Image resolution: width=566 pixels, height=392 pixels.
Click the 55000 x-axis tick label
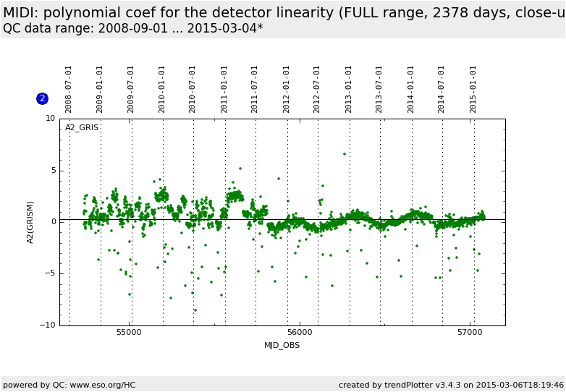pyautogui.click(x=130, y=332)
